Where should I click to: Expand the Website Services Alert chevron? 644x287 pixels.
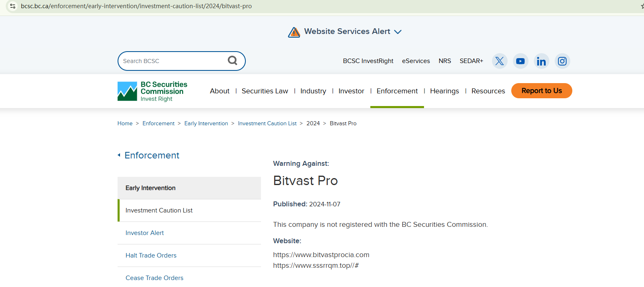tap(398, 32)
